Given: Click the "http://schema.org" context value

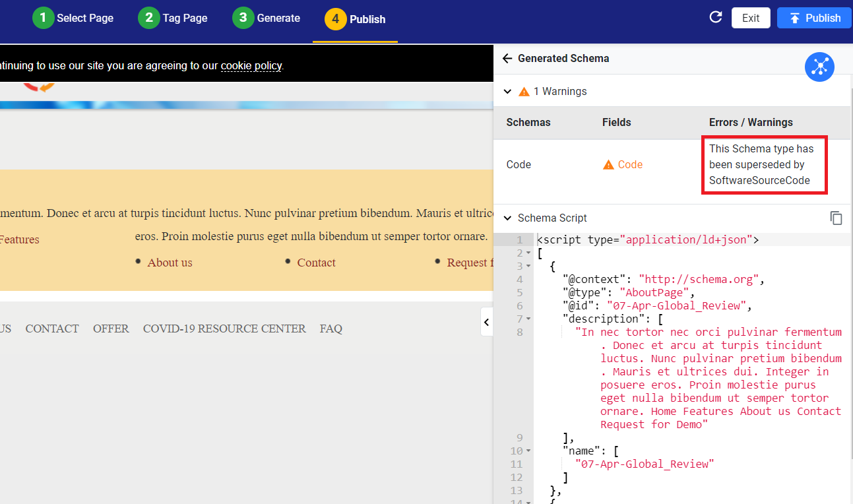Looking at the screenshot, I should (x=699, y=280).
